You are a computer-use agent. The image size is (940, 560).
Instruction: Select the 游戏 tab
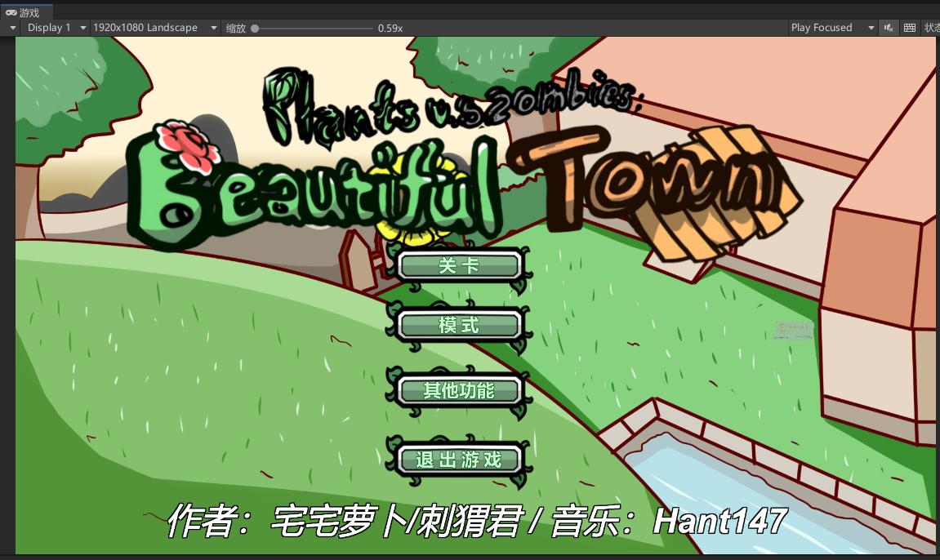coord(28,12)
